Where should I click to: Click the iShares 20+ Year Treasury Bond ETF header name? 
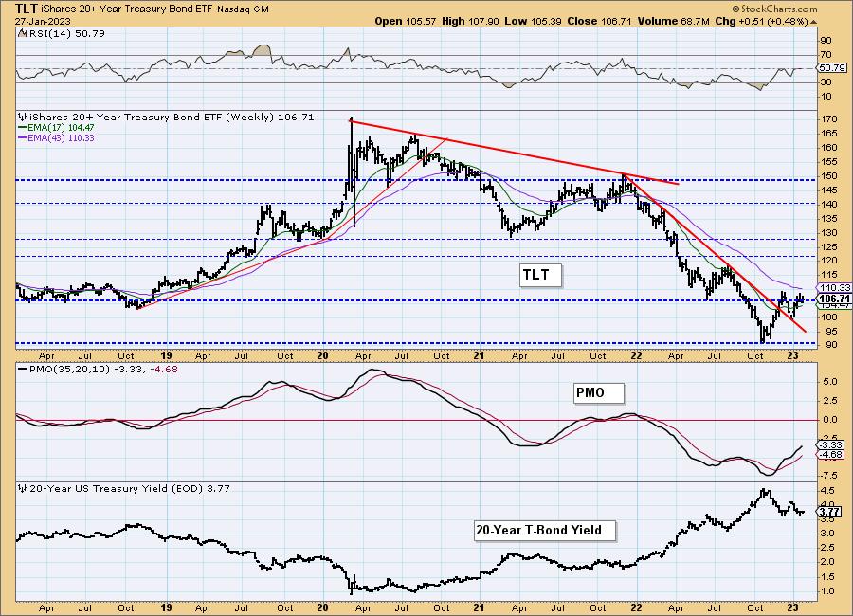tap(128, 9)
